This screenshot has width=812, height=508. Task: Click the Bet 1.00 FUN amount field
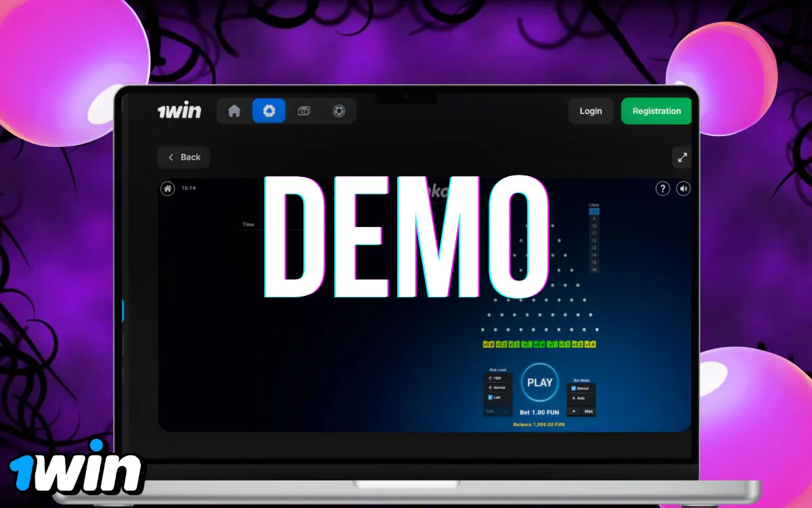pos(539,411)
